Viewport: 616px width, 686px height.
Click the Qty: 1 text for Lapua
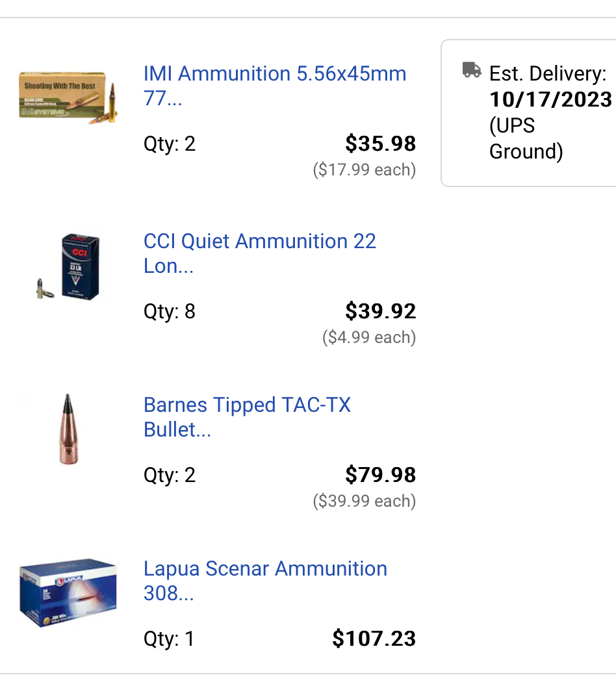(169, 639)
